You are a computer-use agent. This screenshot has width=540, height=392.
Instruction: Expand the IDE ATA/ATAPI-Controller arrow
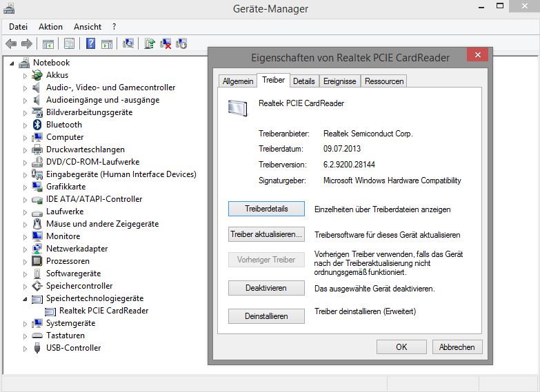25,200
